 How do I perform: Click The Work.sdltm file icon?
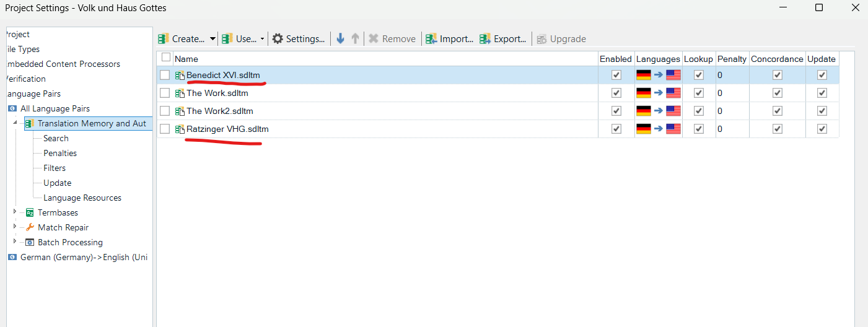point(180,94)
